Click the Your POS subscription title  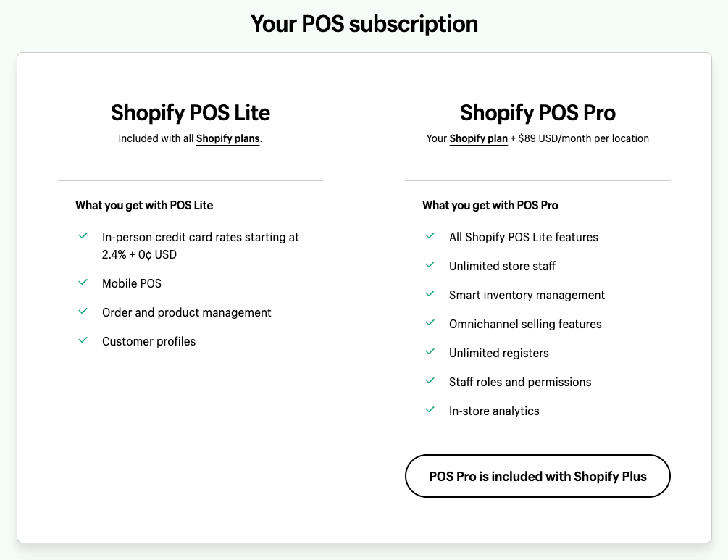click(364, 24)
